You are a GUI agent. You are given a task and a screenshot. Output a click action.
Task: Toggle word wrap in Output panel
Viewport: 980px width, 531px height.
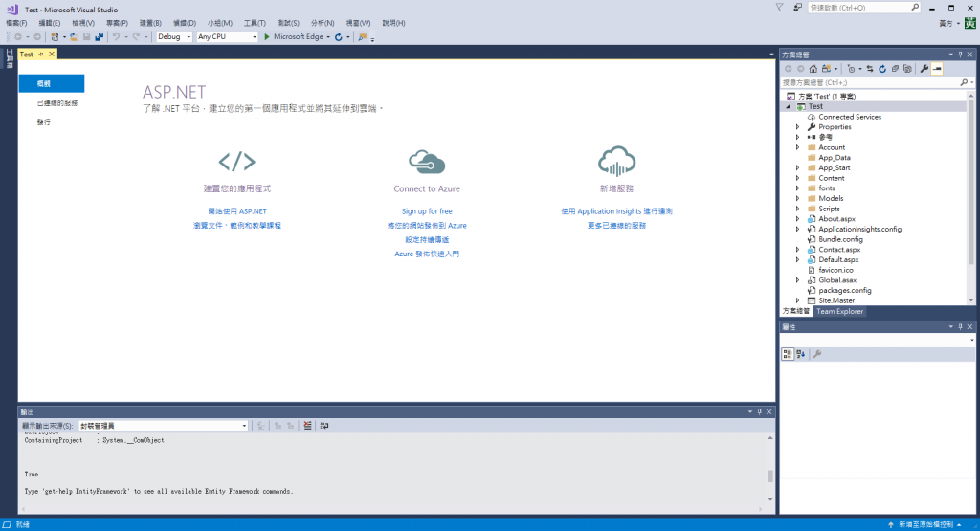(324, 426)
